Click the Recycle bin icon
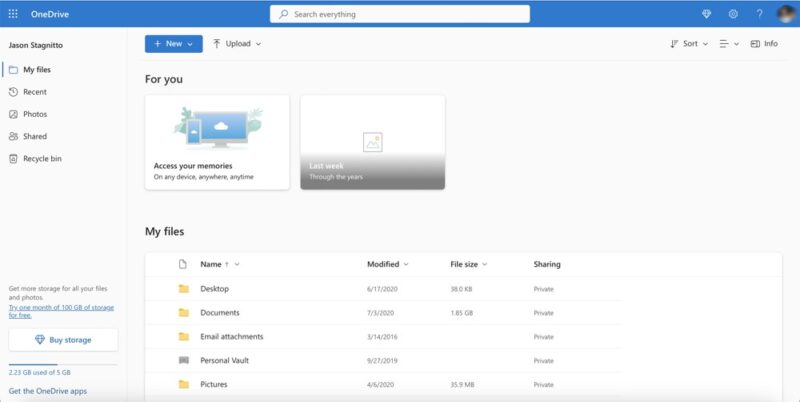 tap(13, 159)
